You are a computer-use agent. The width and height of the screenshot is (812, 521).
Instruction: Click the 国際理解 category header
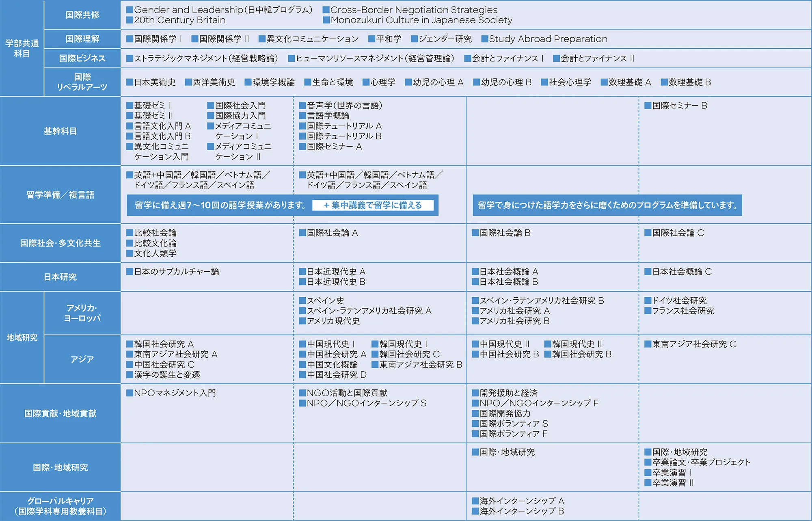82,39
